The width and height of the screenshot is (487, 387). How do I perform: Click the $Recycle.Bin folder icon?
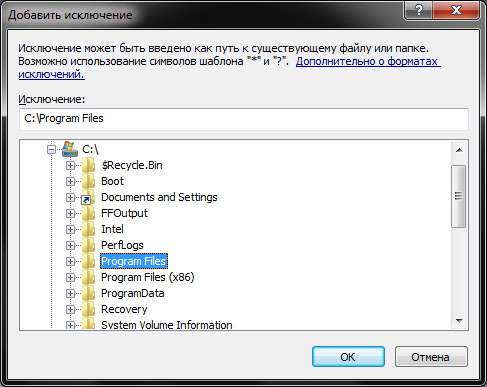(x=89, y=165)
